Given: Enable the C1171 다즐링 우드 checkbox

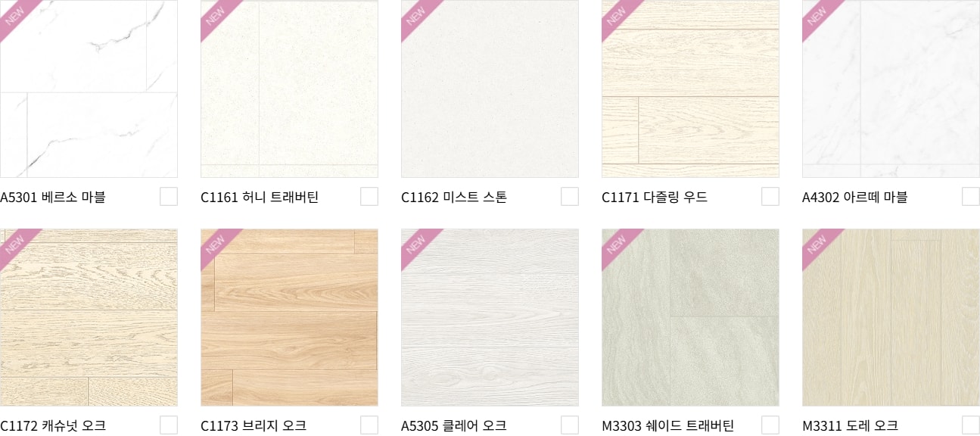Looking at the screenshot, I should (x=770, y=197).
